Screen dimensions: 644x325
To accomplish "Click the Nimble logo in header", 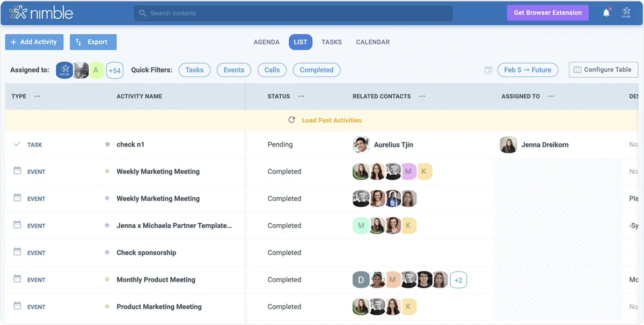I will 41,13.
